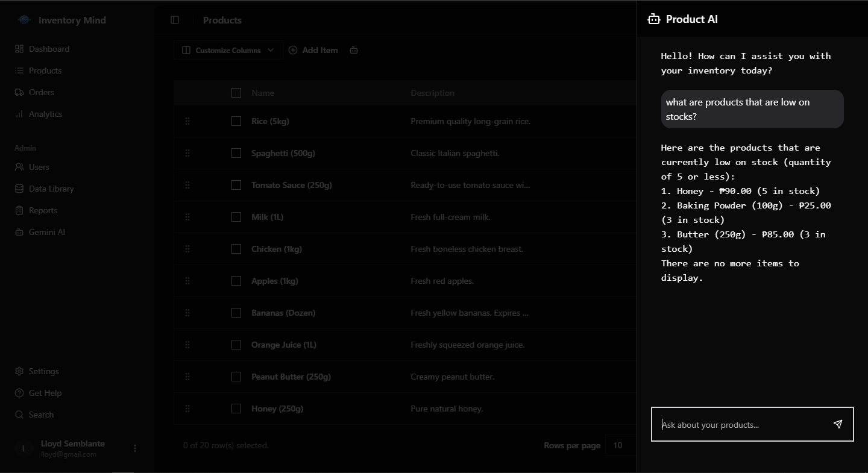The width and height of the screenshot is (868, 473).
Task: Click the Search magnifier icon in sidebar
Action: point(19,415)
